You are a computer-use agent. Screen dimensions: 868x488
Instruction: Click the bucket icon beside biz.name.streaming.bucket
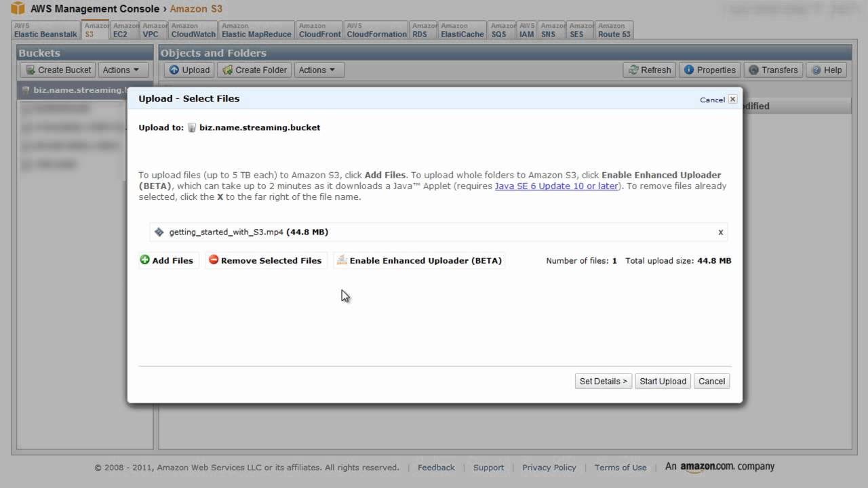192,127
